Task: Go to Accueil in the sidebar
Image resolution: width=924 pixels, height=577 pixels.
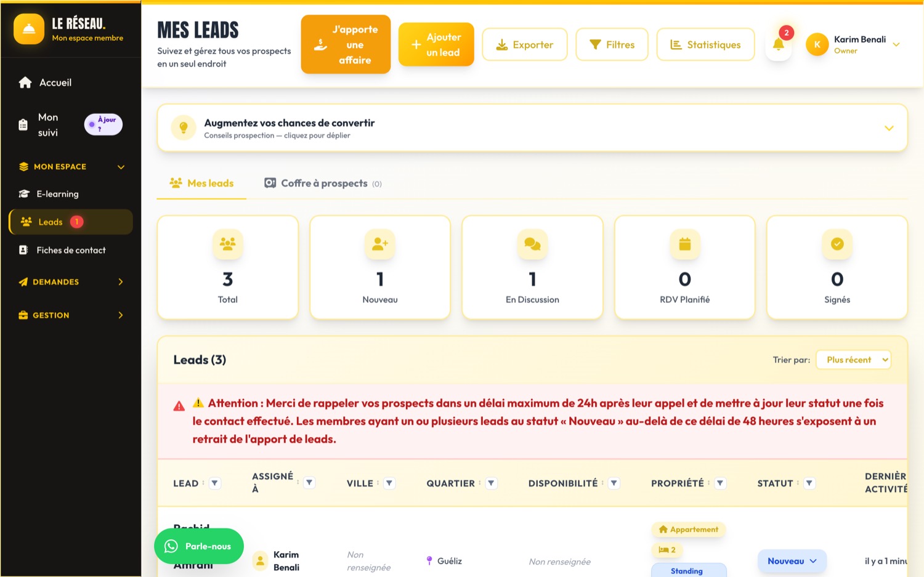Action: 71,83
